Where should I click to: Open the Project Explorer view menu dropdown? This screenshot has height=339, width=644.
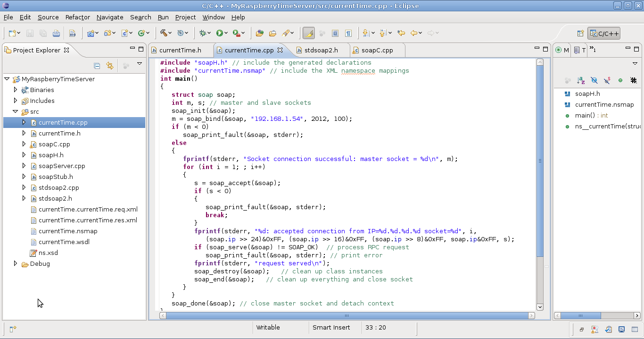[139, 63]
